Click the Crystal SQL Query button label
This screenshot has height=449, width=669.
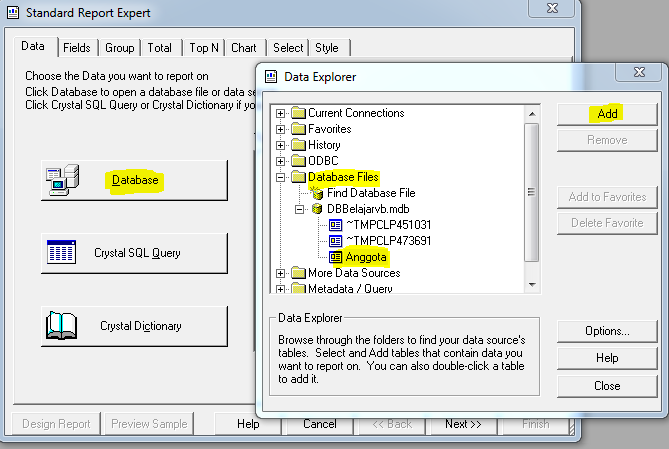click(137, 253)
